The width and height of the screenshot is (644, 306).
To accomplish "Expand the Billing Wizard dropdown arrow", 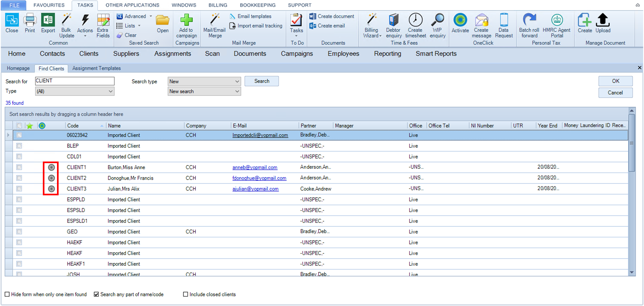I will point(380,36).
